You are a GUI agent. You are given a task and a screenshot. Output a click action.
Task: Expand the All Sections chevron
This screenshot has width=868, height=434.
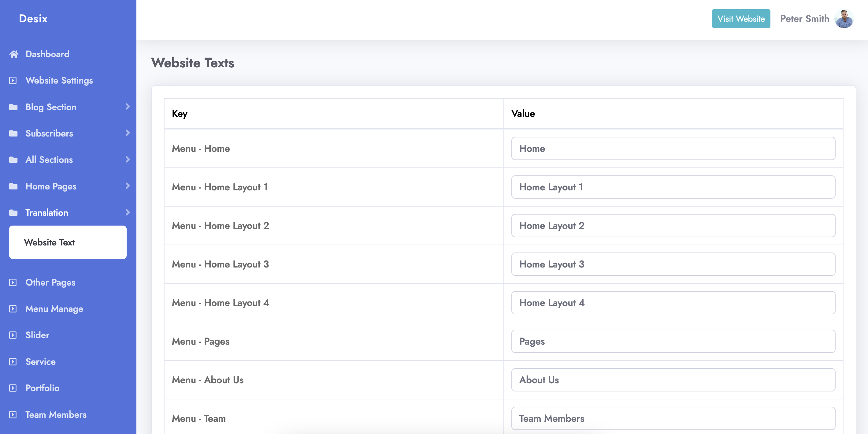[x=127, y=159]
